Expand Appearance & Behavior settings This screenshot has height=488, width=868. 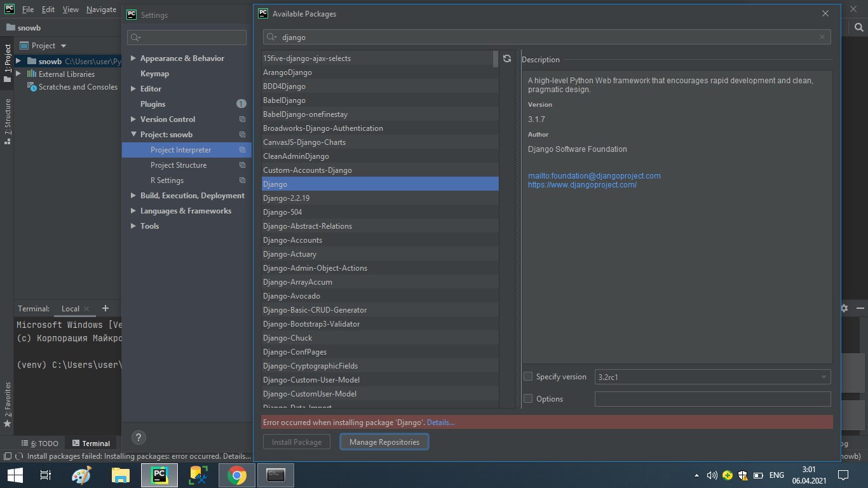pos(133,58)
